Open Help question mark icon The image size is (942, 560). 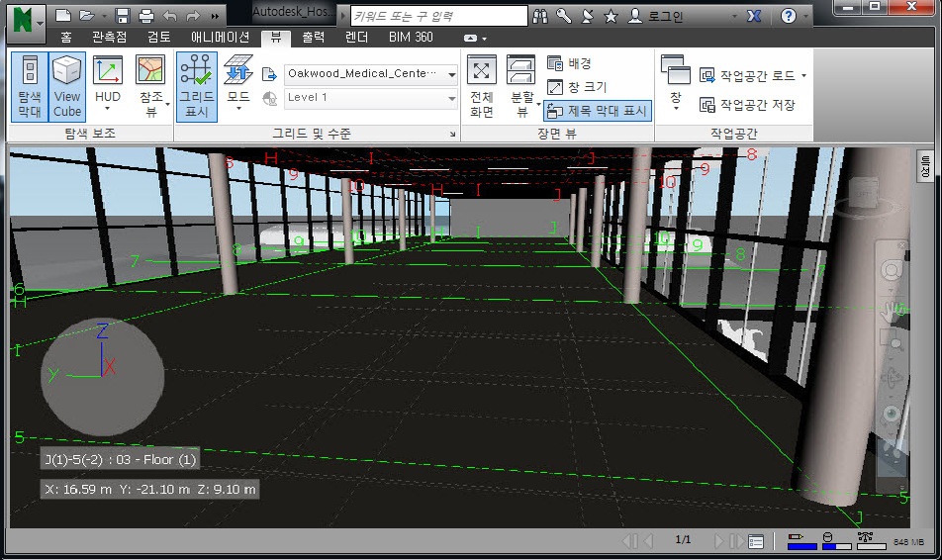[789, 16]
